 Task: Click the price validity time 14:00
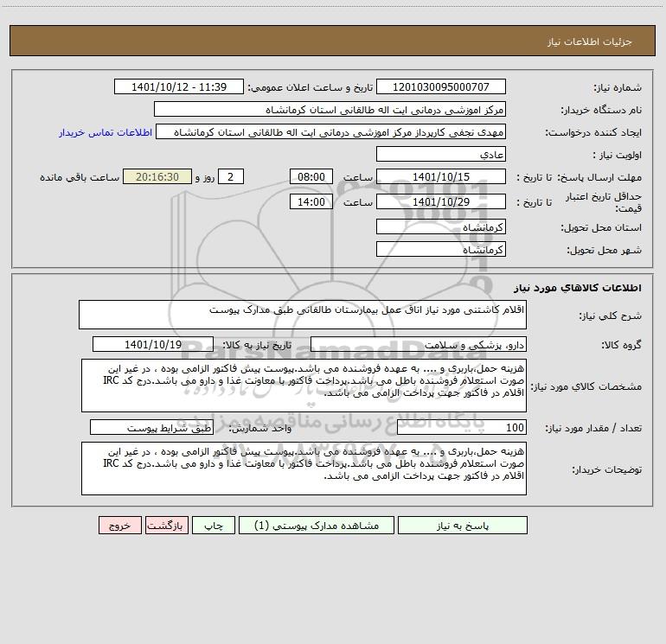(x=311, y=201)
